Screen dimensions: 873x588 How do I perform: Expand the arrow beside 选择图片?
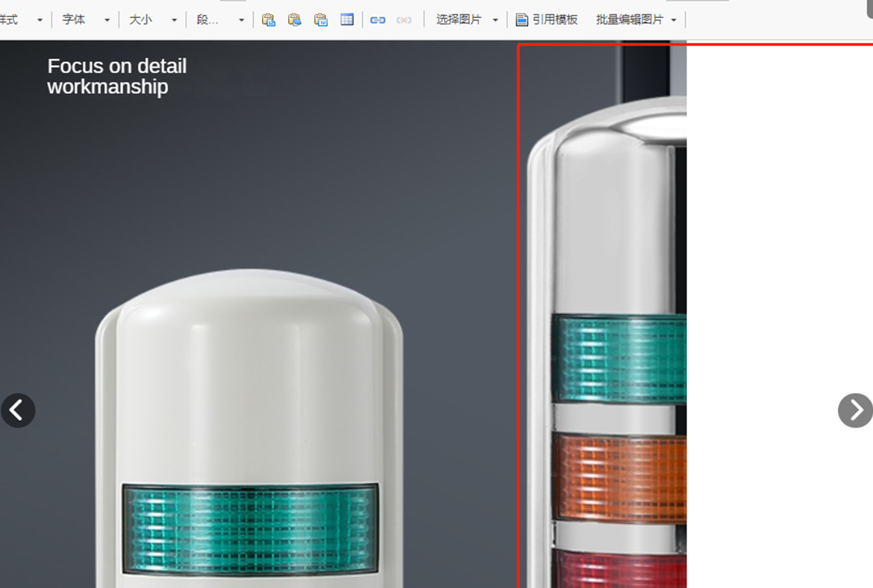tap(495, 20)
